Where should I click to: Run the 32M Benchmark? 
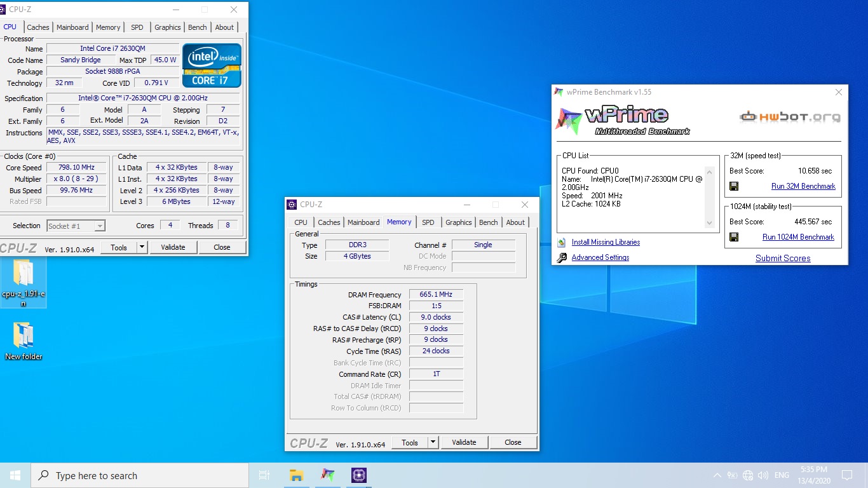(x=803, y=186)
